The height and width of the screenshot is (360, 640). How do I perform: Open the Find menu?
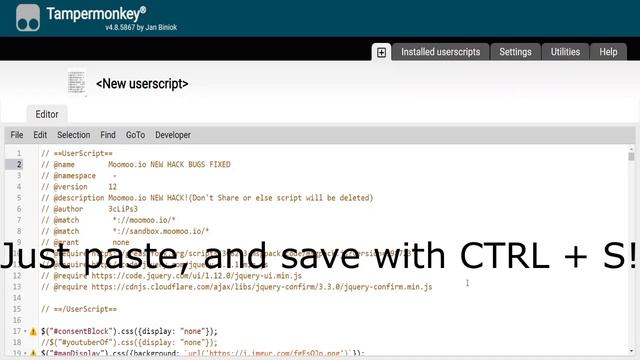click(108, 135)
